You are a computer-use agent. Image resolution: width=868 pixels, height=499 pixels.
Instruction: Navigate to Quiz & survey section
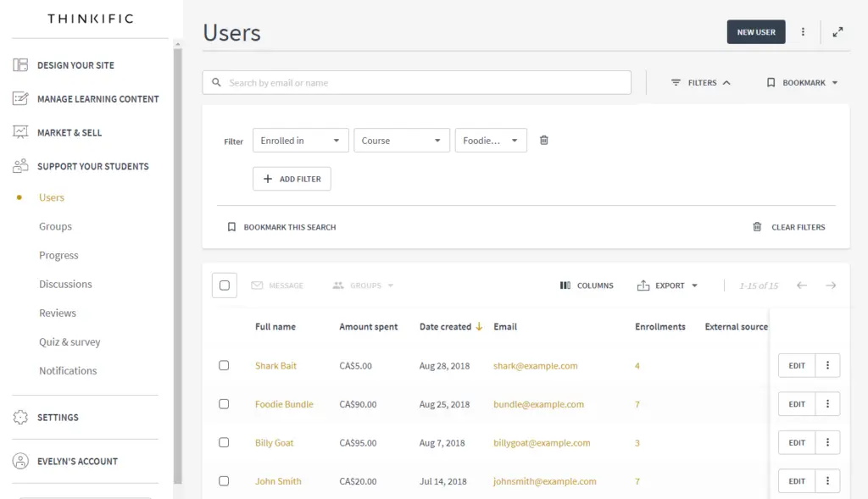70,342
